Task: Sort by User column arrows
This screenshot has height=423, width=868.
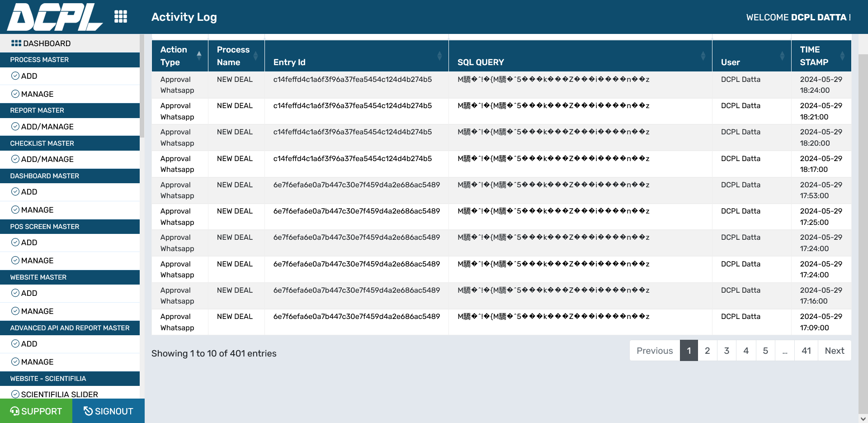Action: tap(782, 56)
